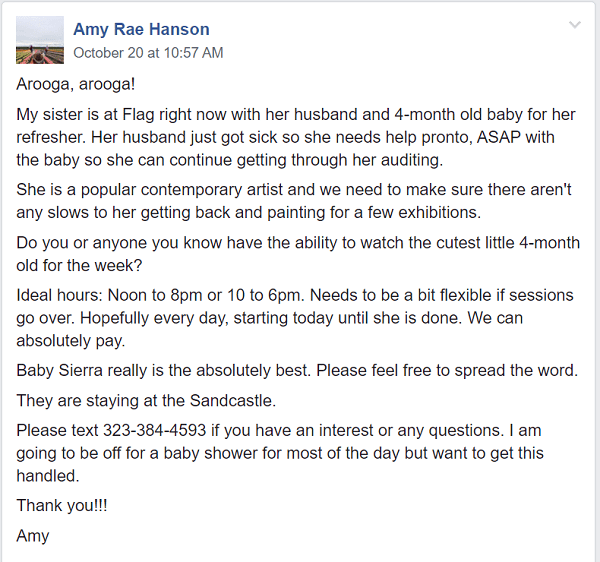
Task: Click the phone number 323-384-4593
Action: (155, 430)
